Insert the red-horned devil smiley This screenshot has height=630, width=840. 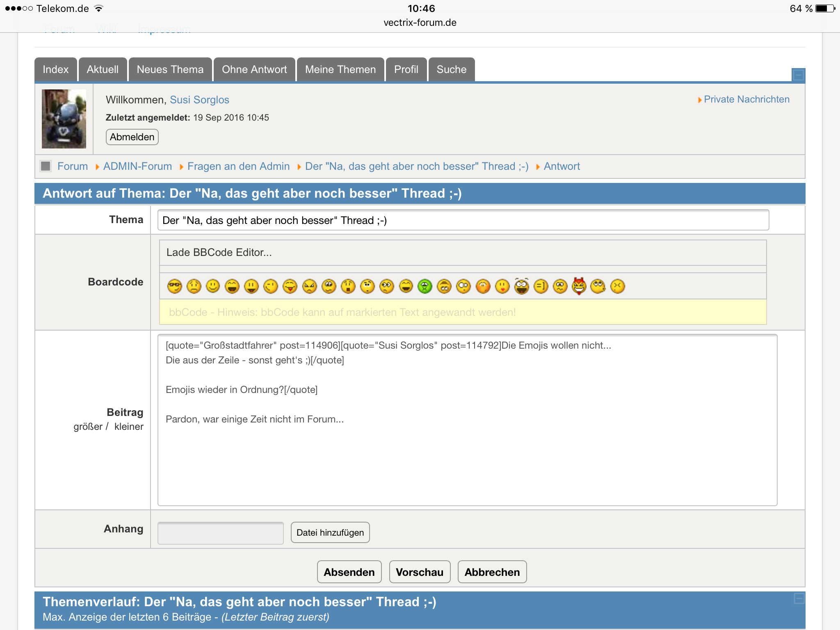579,286
